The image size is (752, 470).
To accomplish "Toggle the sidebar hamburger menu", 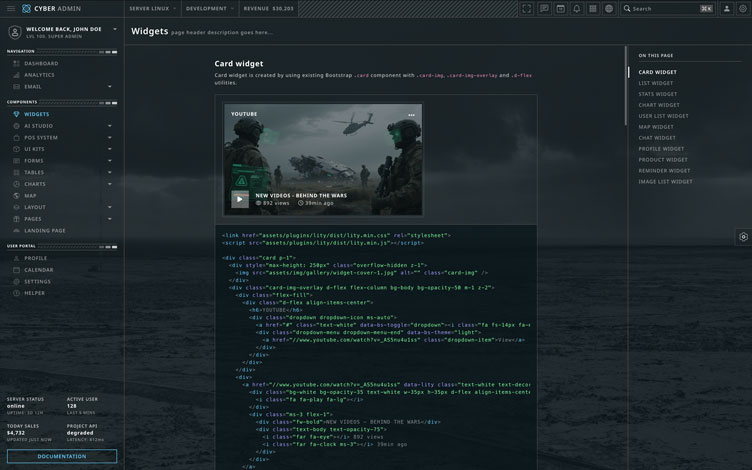I will 11,8.
